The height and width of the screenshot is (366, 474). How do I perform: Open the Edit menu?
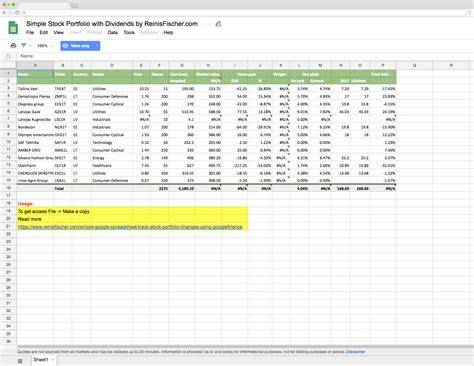[44, 33]
